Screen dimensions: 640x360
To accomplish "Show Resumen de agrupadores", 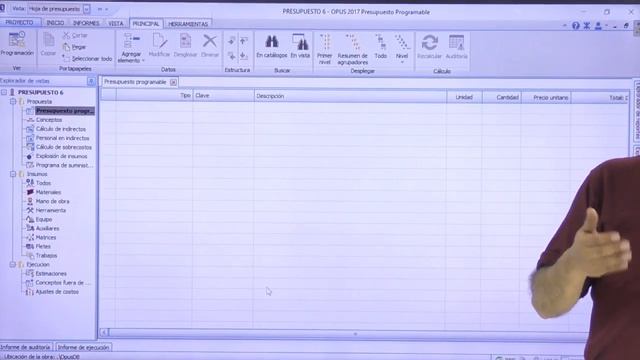I will pyautogui.click(x=353, y=49).
